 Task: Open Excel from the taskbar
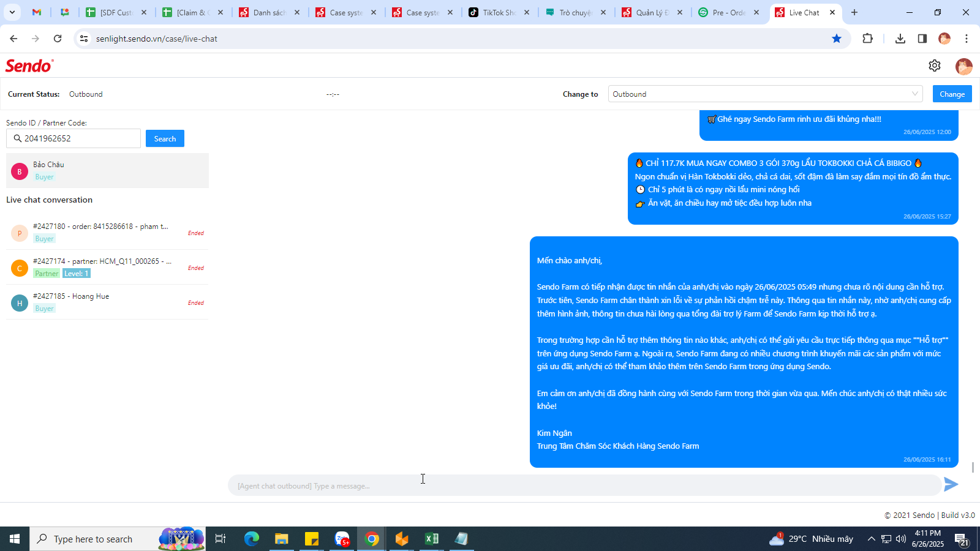(x=432, y=539)
